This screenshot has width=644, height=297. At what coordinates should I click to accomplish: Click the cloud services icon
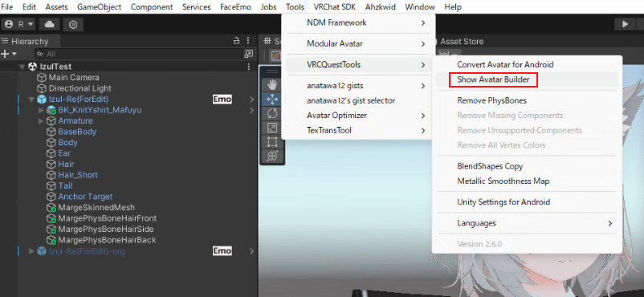coord(50,24)
